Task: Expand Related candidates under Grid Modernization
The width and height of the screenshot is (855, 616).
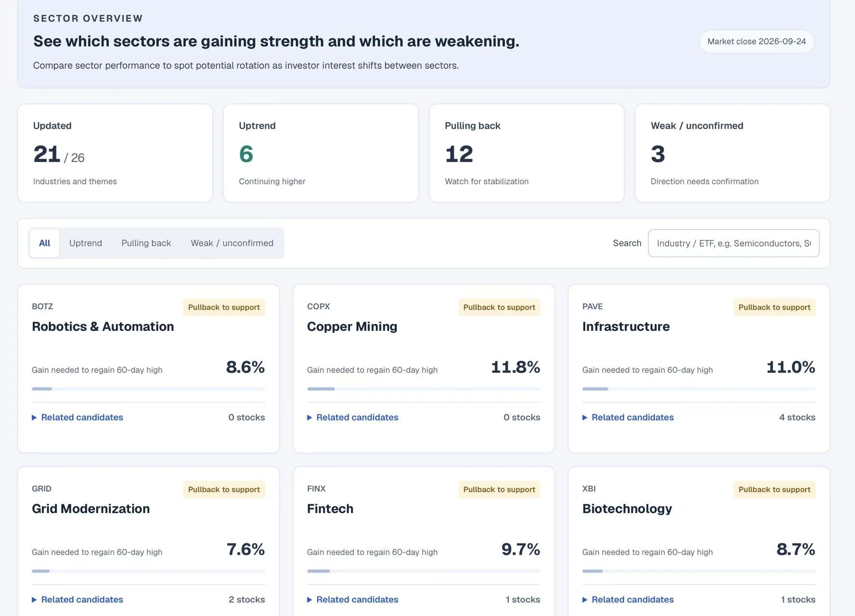Action: 78,600
